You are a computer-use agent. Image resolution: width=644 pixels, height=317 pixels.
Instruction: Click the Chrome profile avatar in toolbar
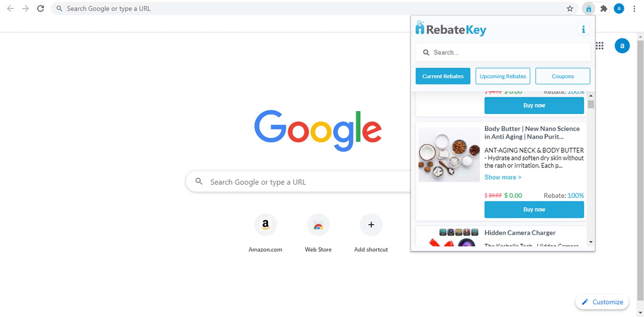coord(619,9)
